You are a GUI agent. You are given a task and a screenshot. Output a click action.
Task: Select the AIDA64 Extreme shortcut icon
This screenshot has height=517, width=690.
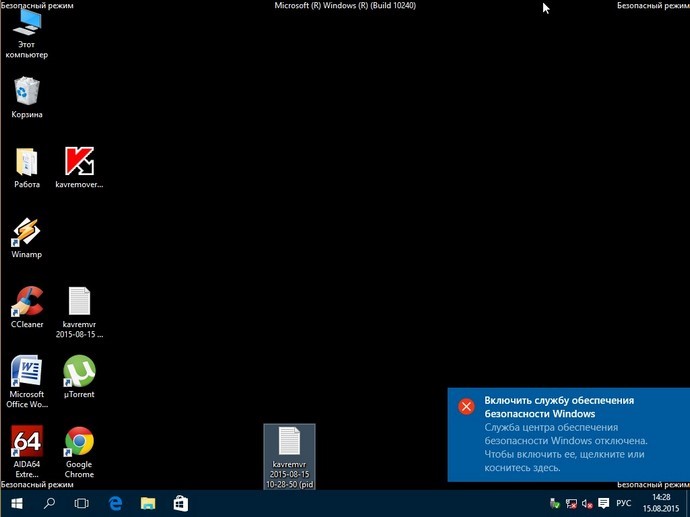(26, 451)
